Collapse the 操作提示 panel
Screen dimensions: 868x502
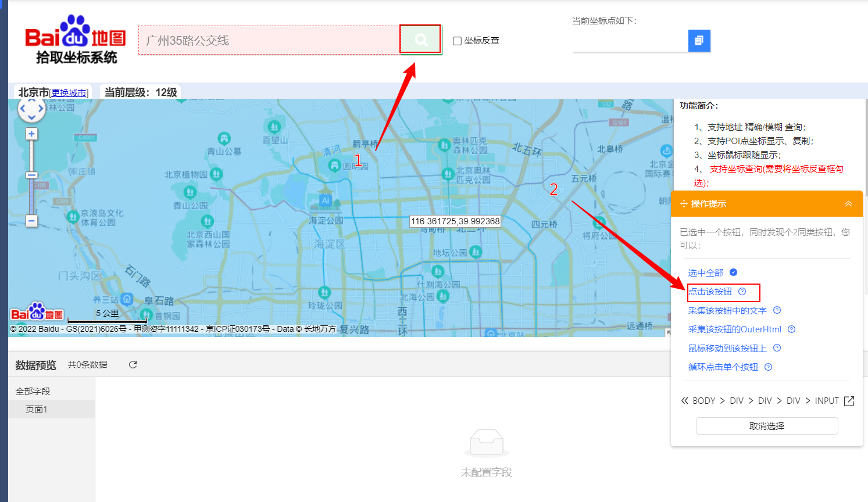[848, 204]
